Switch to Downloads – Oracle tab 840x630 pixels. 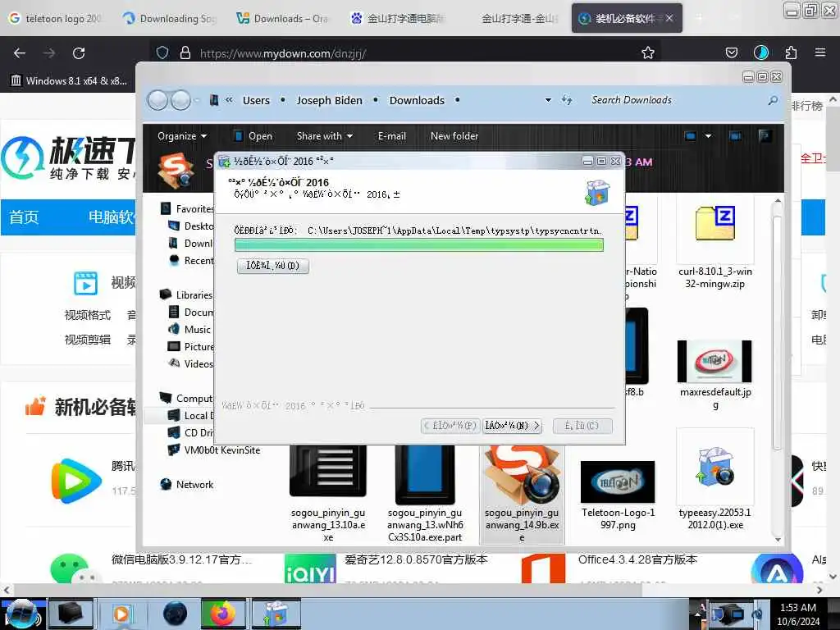(283, 18)
